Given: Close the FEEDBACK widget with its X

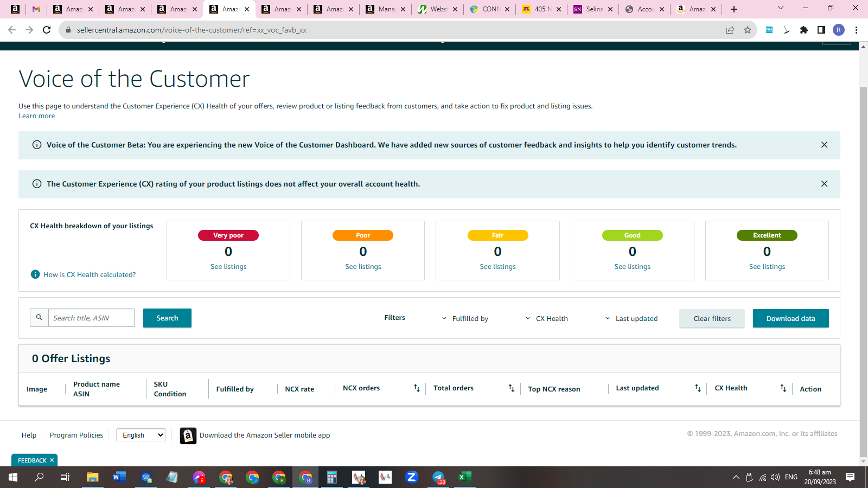Looking at the screenshot, I should click(x=52, y=460).
